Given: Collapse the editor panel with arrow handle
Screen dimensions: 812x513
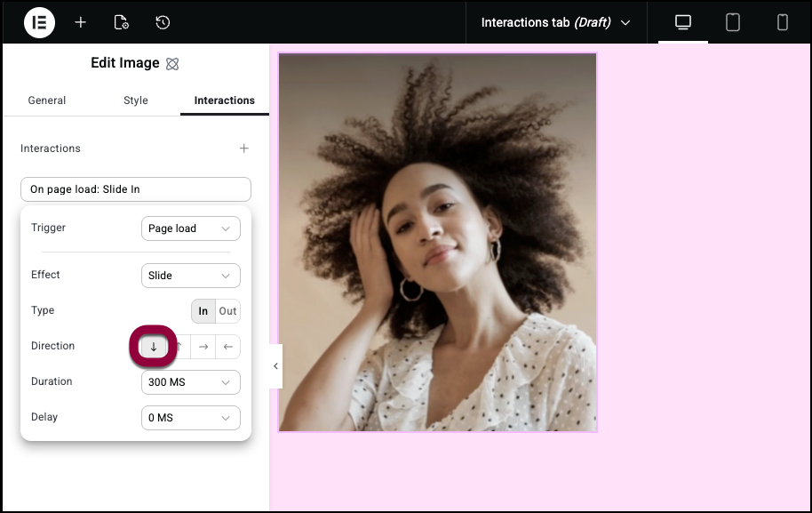Looking at the screenshot, I should pos(275,366).
